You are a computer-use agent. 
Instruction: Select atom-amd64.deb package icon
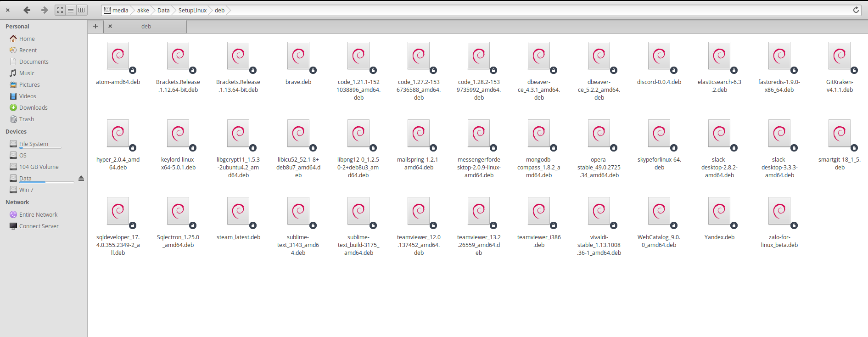click(x=118, y=56)
